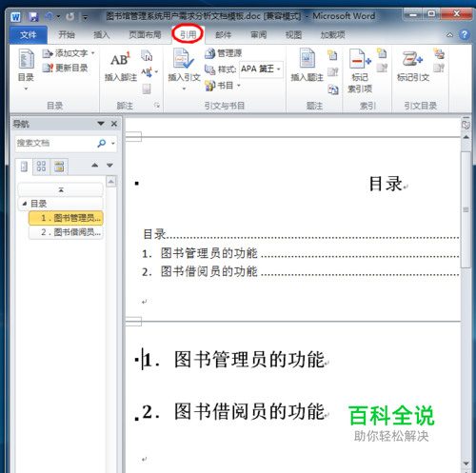476x473 pixels.
Task: Switch to the 引用 references tab
Action: [x=188, y=34]
